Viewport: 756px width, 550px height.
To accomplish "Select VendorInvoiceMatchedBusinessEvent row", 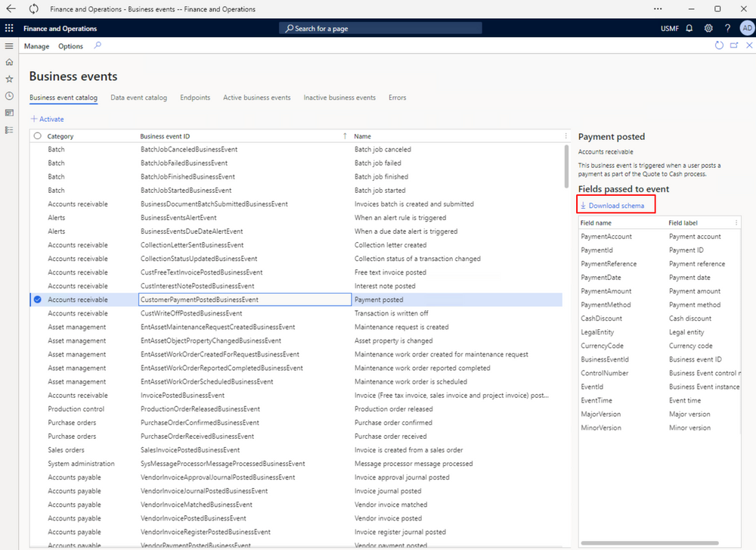I will click(x=296, y=505).
